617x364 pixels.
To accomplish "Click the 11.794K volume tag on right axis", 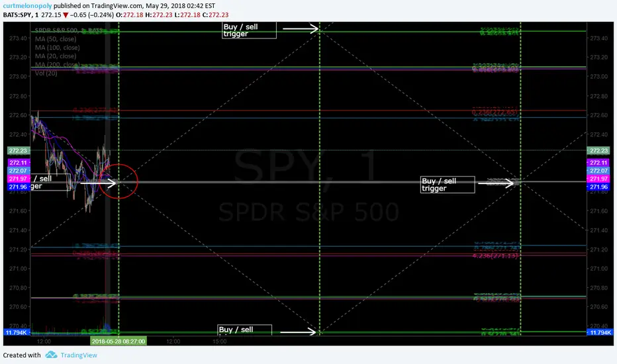I will [x=599, y=332].
